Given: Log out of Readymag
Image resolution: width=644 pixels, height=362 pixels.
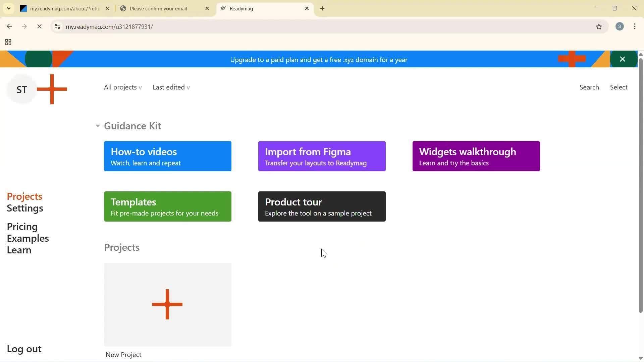Looking at the screenshot, I should 24,349.
